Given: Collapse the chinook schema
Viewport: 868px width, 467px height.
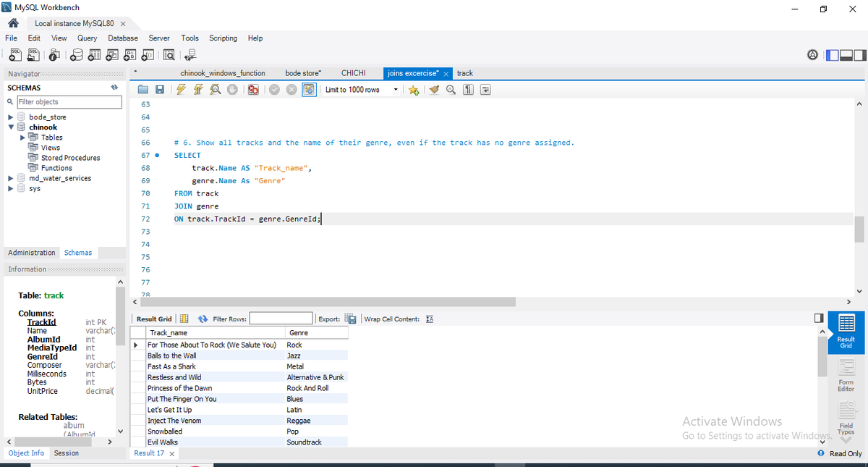Looking at the screenshot, I should coord(10,127).
